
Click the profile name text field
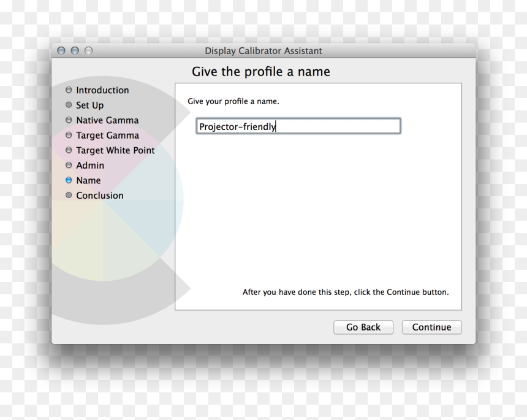[298, 126]
